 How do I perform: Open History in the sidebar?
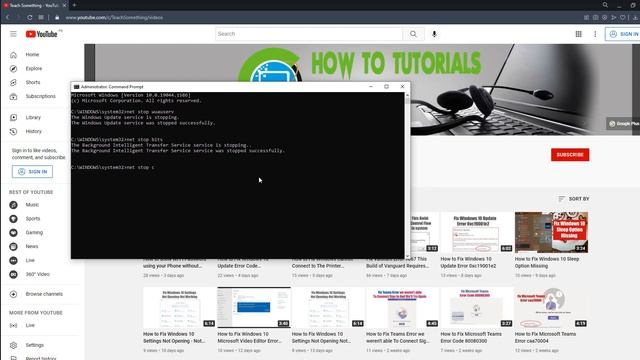[x=33, y=131]
